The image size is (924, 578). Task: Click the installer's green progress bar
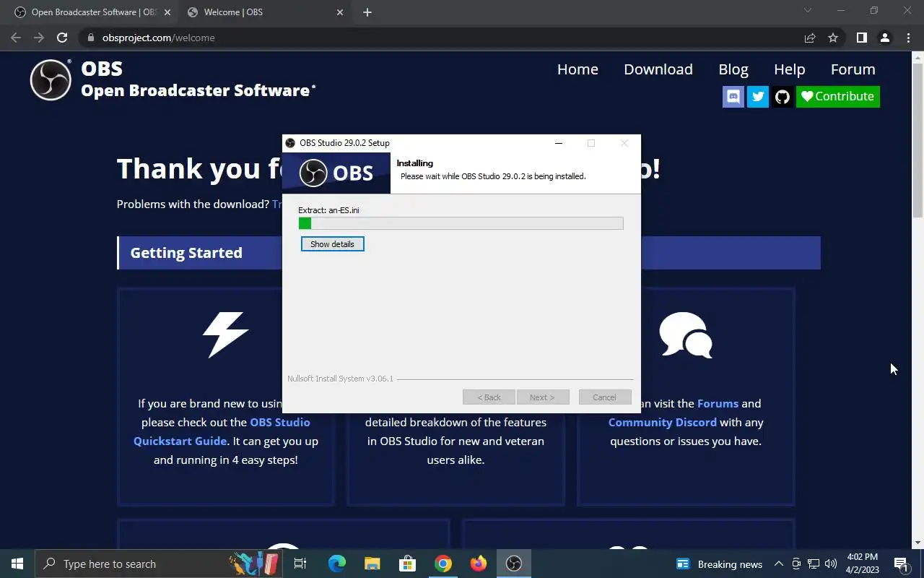461,224
